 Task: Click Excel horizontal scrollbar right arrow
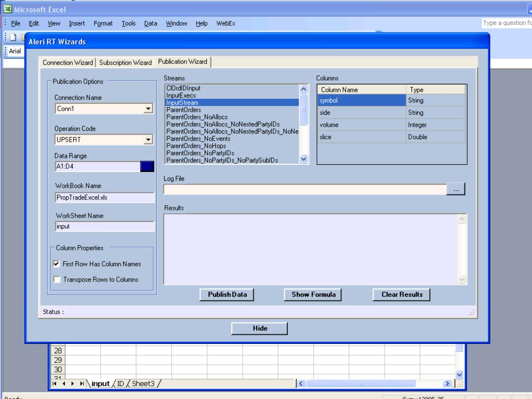[x=447, y=383]
